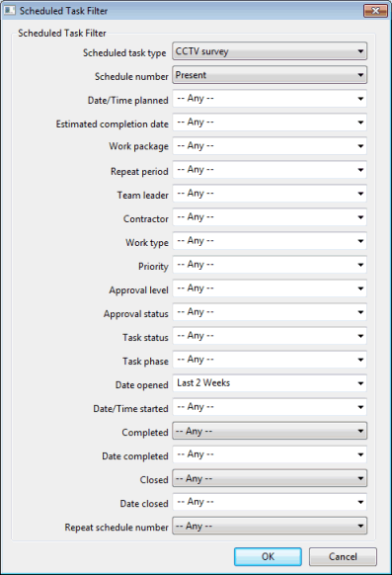The width and height of the screenshot is (392, 575).
Task: Open the Contractor dropdown
Action: 270,217
